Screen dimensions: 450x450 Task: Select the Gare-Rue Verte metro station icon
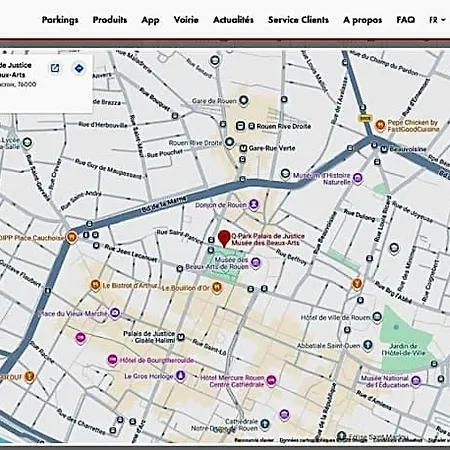pyautogui.click(x=244, y=148)
